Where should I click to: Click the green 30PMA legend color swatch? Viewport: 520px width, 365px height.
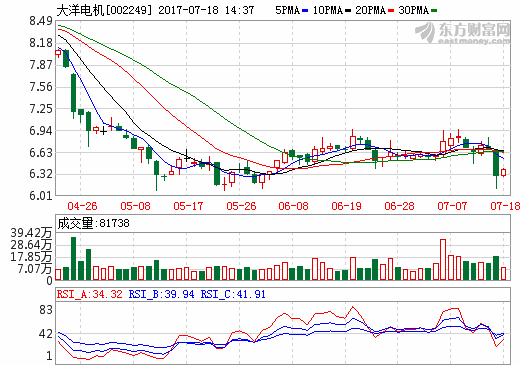pos(434,11)
